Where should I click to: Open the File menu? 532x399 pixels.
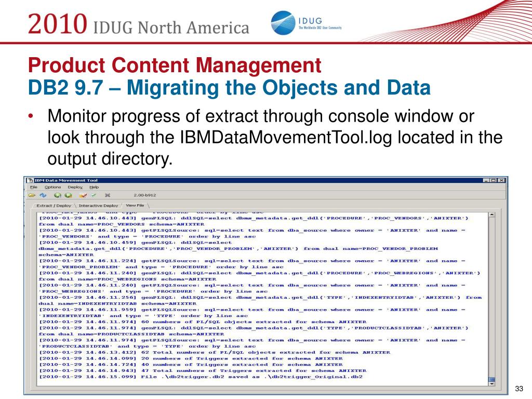[34, 187]
